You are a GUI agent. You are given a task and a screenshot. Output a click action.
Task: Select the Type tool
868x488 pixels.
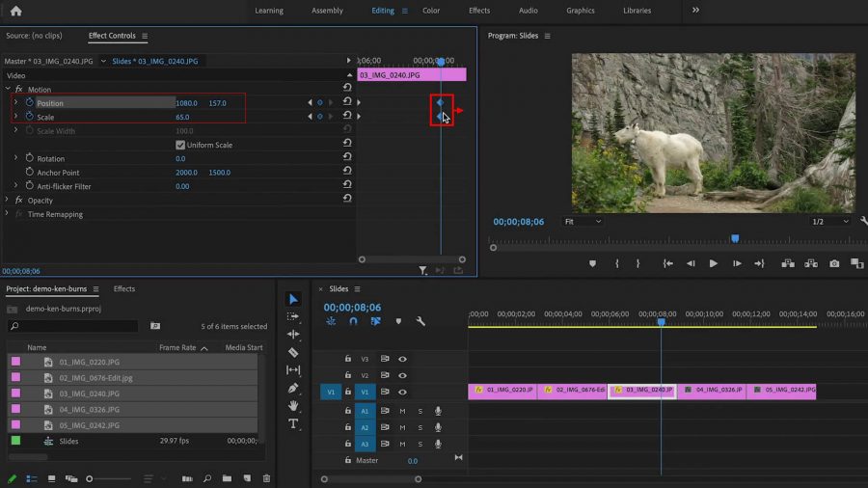pos(293,423)
